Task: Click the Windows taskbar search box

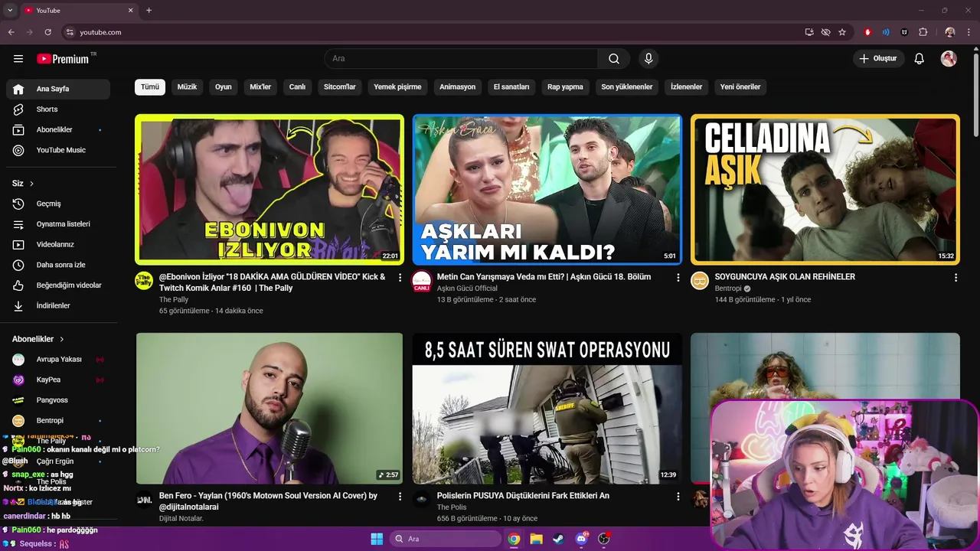Action: pyautogui.click(x=446, y=539)
